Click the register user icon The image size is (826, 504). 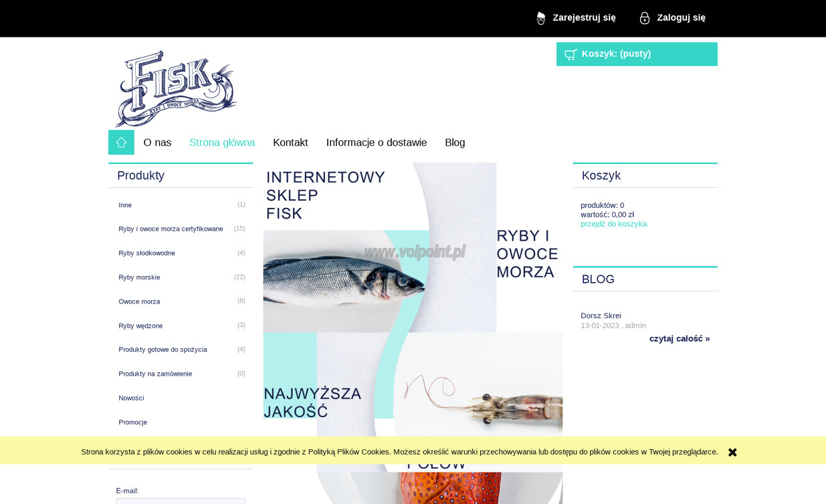pos(541,18)
